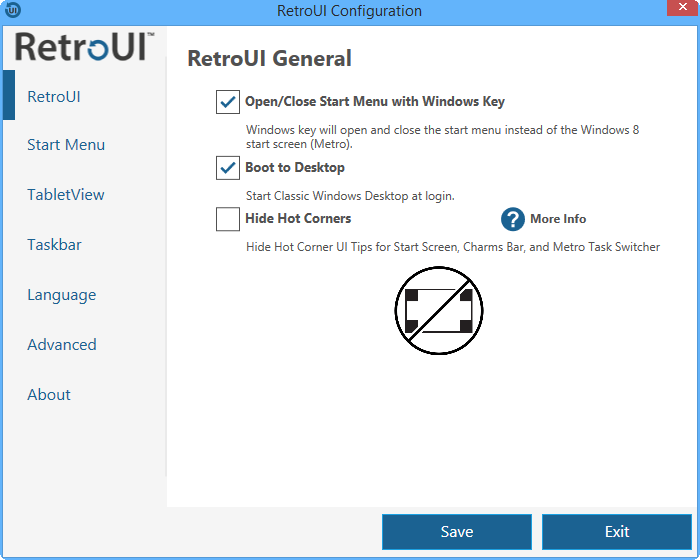Viewport: 700px width, 560px height.
Task: Click the Exit button
Action: (617, 532)
